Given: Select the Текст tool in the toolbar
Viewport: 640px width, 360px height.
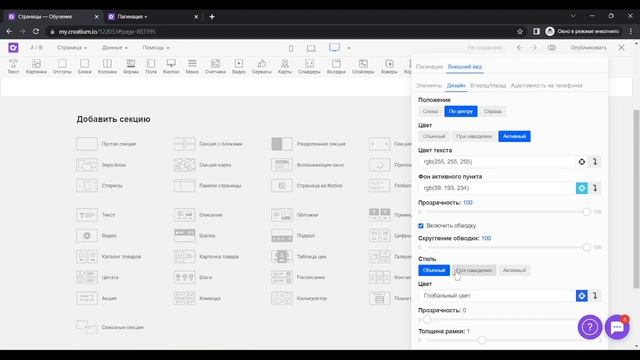Looking at the screenshot, I should [13, 66].
